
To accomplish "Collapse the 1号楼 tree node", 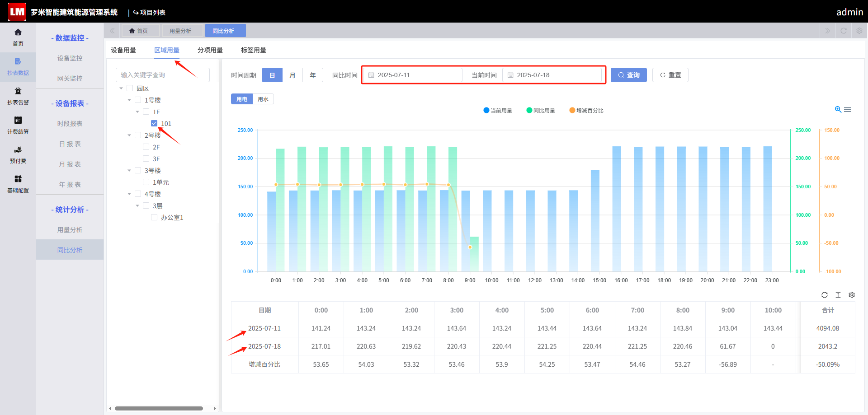I will click(x=129, y=100).
